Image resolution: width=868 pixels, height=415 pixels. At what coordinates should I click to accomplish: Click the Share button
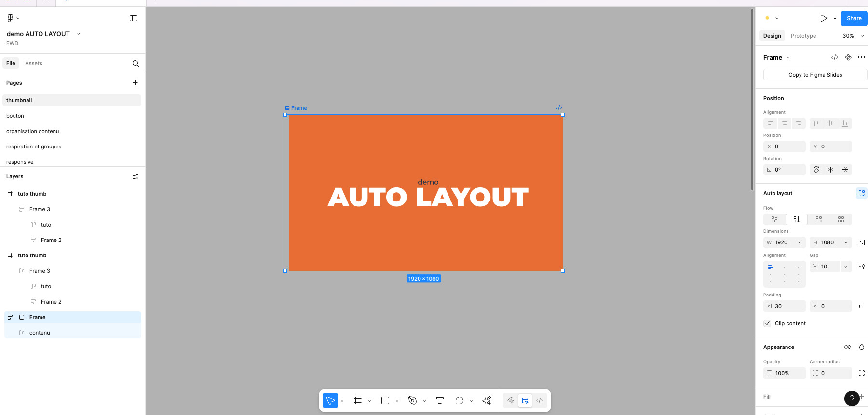pos(854,18)
